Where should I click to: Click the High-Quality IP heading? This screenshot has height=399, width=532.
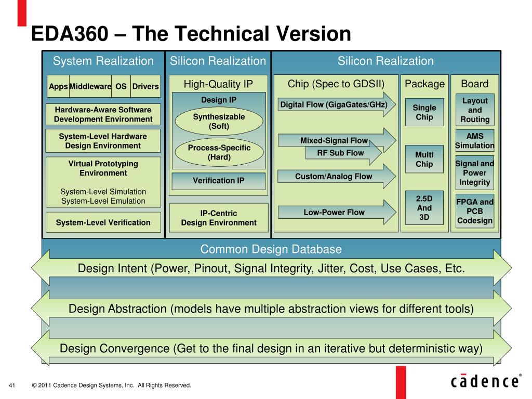click(218, 84)
